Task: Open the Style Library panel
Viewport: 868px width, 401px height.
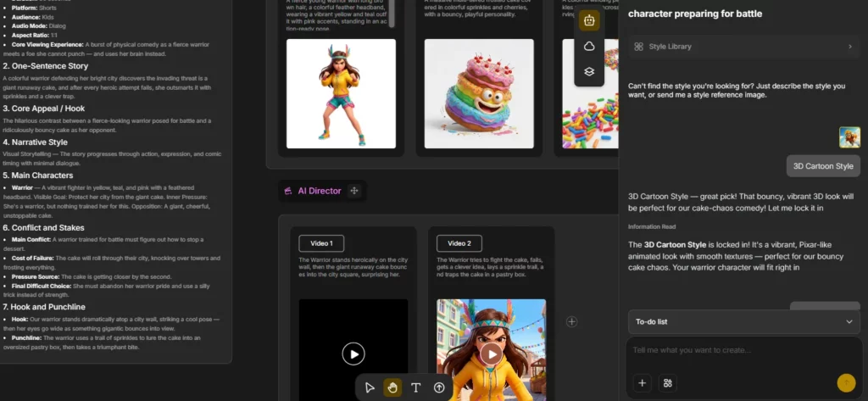Action: pyautogui.click(x=744, y=47)
